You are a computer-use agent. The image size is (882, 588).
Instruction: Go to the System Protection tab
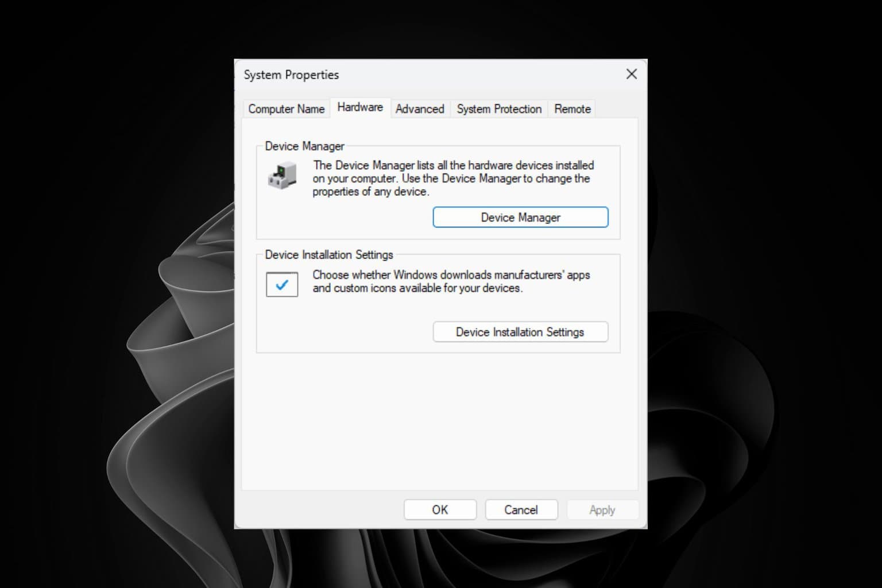pos(499,109)
